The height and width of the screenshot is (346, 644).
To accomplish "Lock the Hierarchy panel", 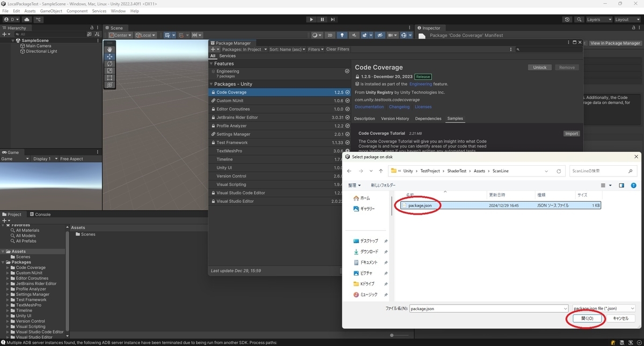I will coord(92,28).
